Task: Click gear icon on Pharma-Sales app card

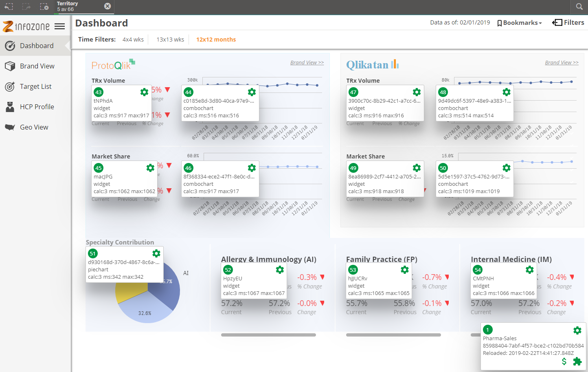Action: pyautogui.click(x=577, y=330)
